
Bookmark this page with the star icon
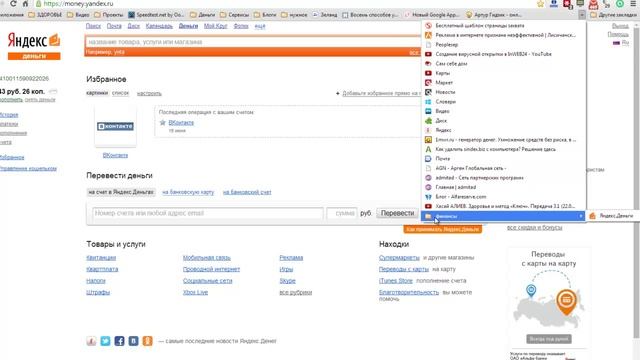[x=540, y=4]
